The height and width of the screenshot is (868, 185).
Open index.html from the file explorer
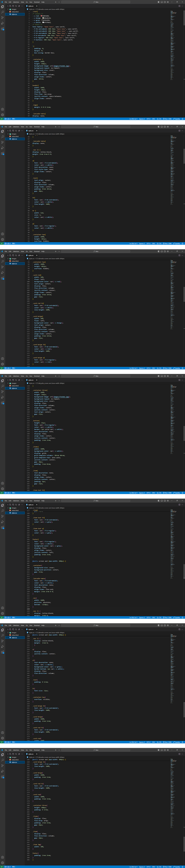15,12
